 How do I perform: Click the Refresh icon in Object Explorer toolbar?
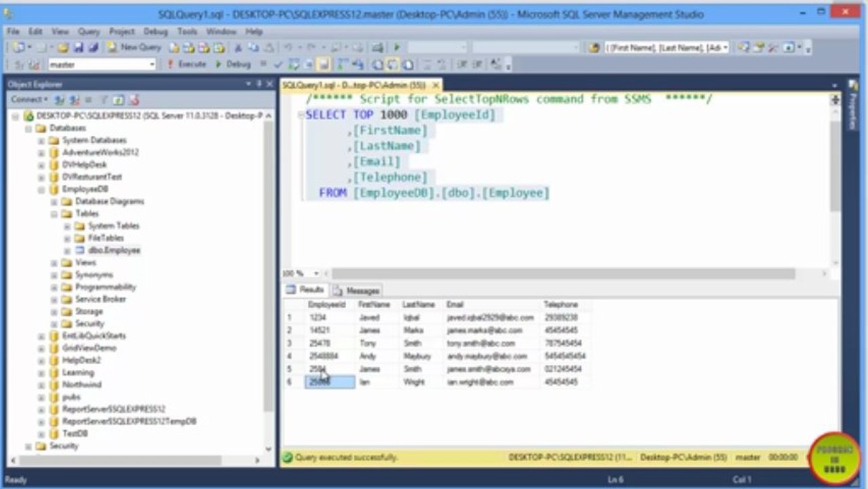pyautogui.click(x=119, y=100)
